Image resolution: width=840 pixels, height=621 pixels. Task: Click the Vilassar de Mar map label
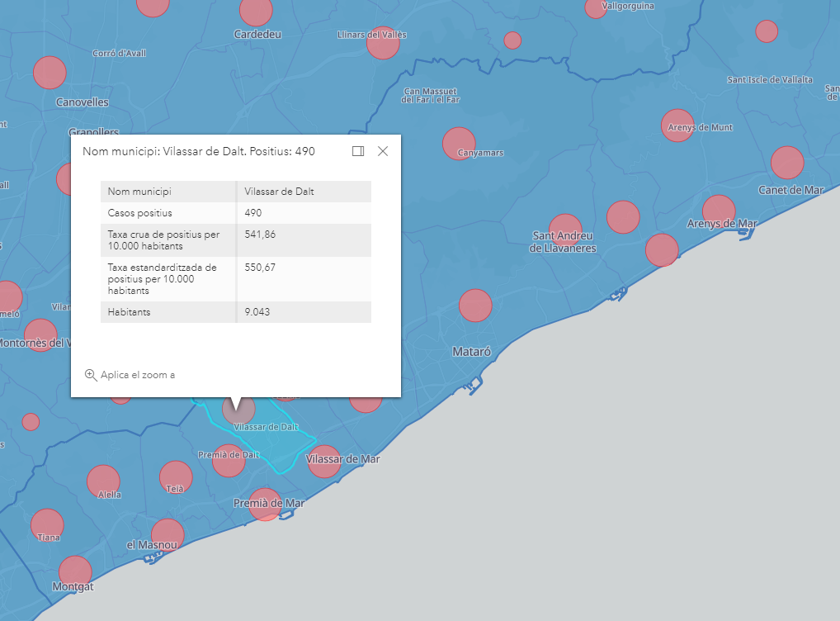[343, 459]
